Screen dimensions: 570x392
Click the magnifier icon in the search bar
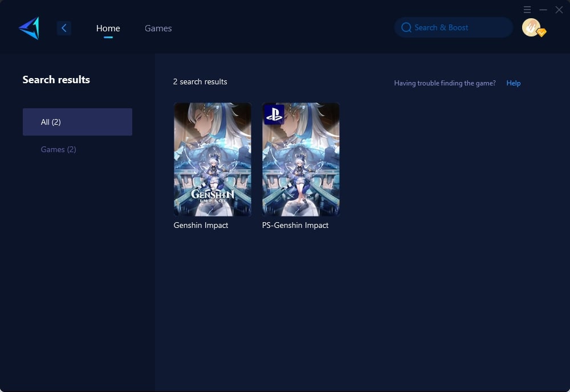point(406,27)
